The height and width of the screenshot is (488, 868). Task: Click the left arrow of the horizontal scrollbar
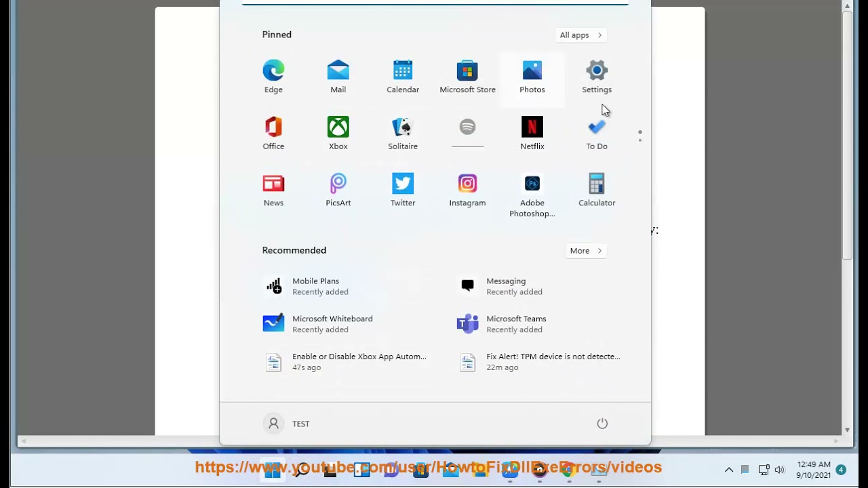coord(22,441)
